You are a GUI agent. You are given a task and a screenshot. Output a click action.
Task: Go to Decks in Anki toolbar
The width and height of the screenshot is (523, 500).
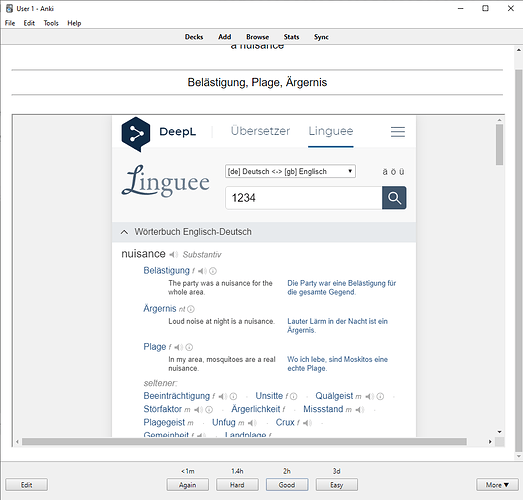tap(194, 37)
